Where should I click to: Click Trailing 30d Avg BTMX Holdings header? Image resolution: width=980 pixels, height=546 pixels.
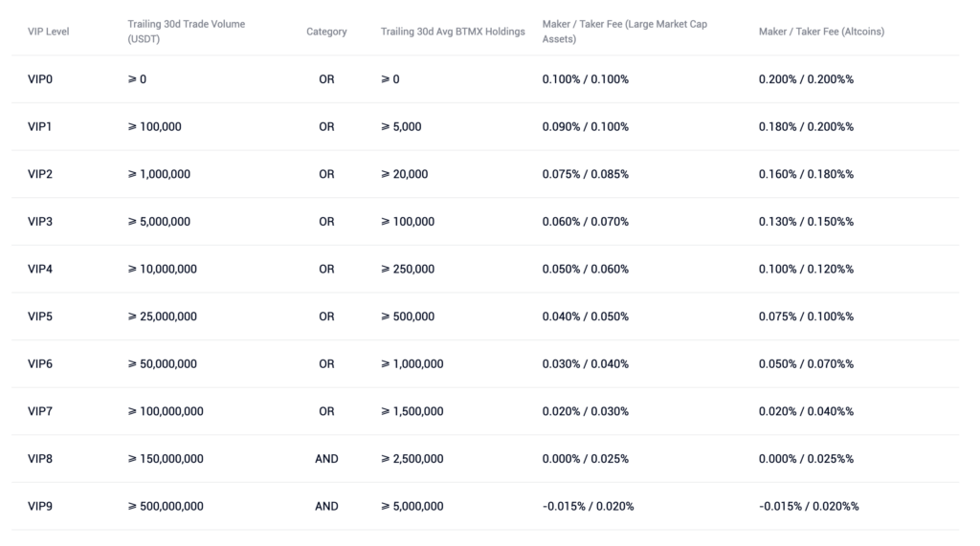coord(453,32)
